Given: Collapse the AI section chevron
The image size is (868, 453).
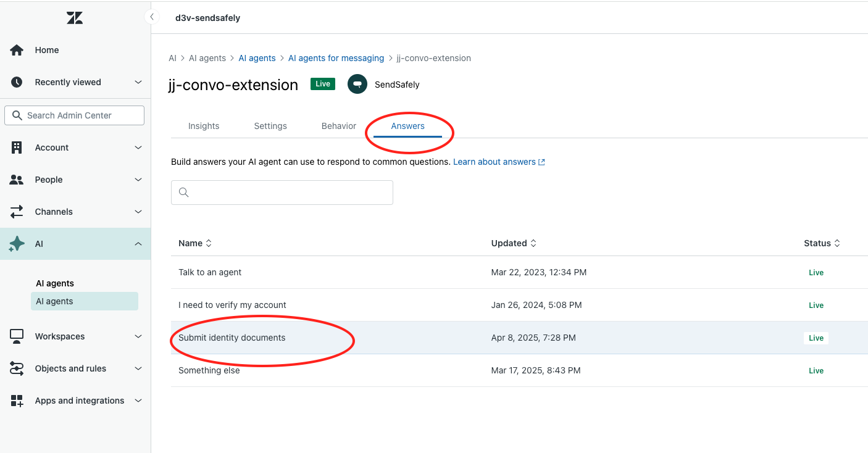Looking at the screenshot, I should 138,244.
